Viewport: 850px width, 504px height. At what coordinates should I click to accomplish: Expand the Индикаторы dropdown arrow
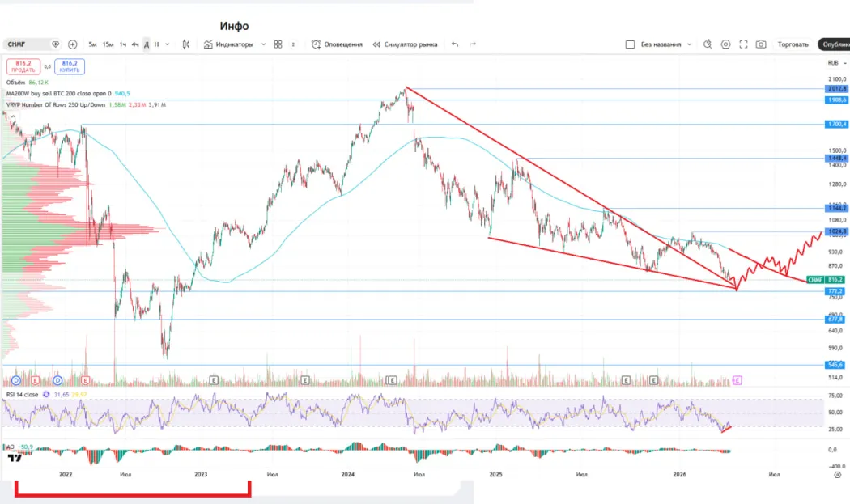pos(263,44)
